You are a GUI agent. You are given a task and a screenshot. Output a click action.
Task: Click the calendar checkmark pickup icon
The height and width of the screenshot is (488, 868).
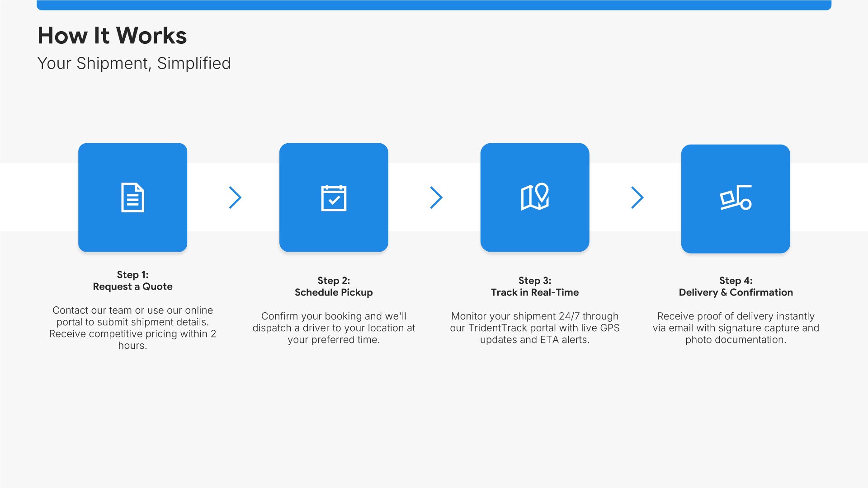click(x=334, y=197)
